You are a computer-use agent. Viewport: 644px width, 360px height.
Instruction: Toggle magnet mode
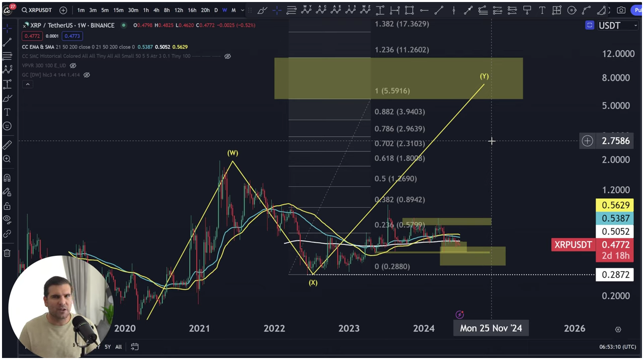click(x=7, y=177)
